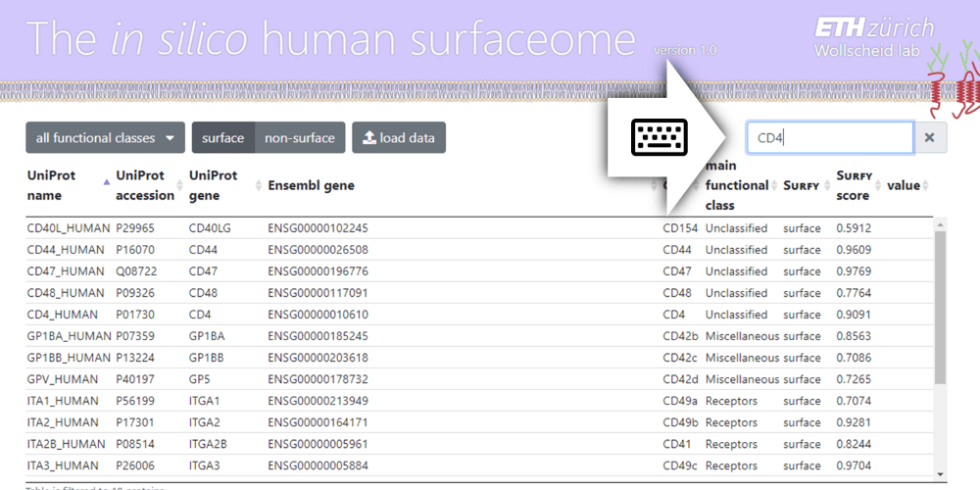The width and height of the screenshot is (980, 490).
Task: Open the all functional classes dropdown
Action: [105, 137]
